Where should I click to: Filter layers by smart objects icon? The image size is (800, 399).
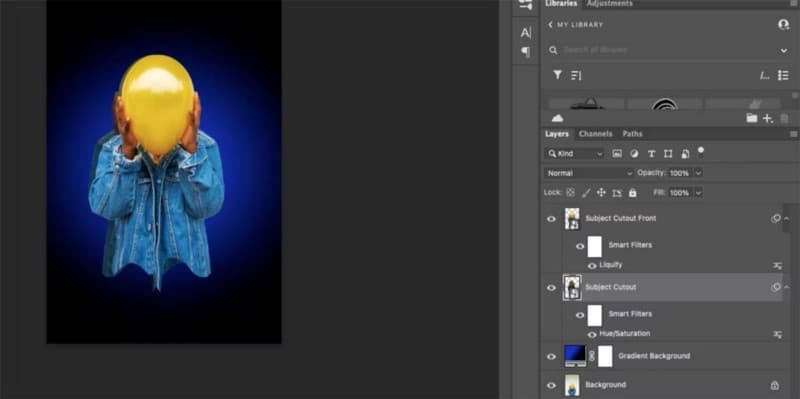click(x=685, y=154)
